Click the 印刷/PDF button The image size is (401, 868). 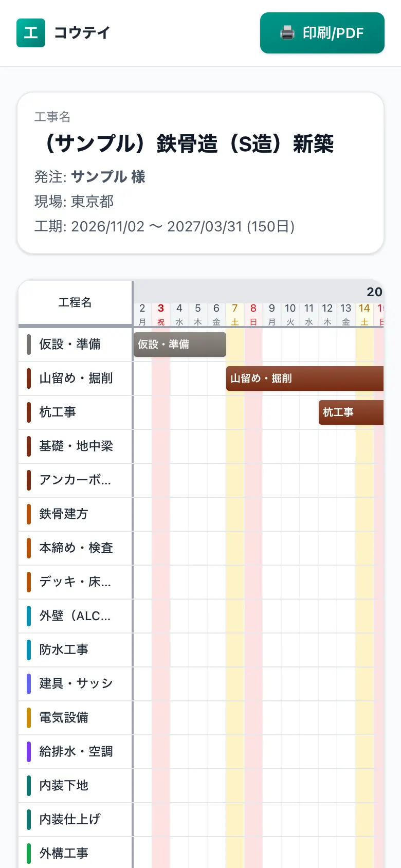click(x=322, y=33)
